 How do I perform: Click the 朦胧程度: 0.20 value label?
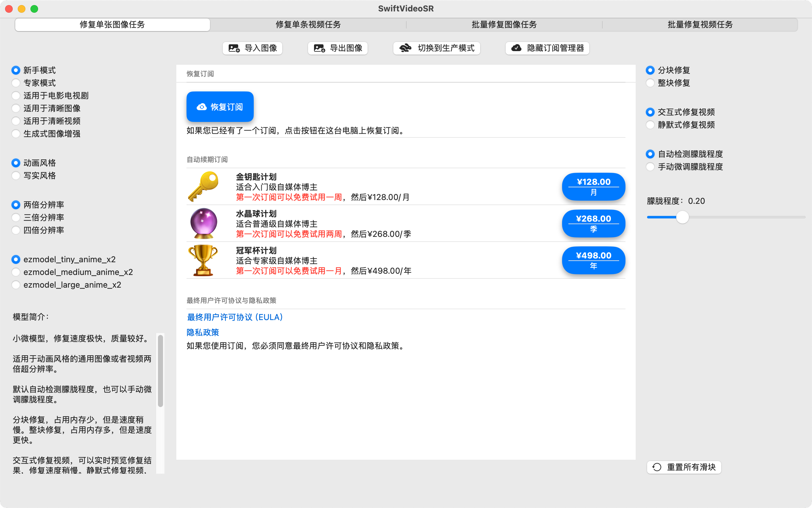pyautogui.click(x=676, y=201)
